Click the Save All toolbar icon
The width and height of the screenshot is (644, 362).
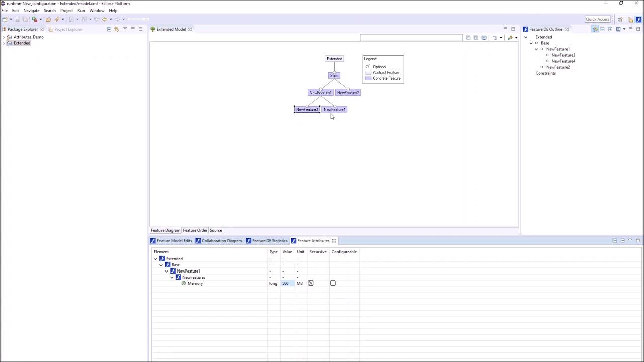tap(25, 19)
